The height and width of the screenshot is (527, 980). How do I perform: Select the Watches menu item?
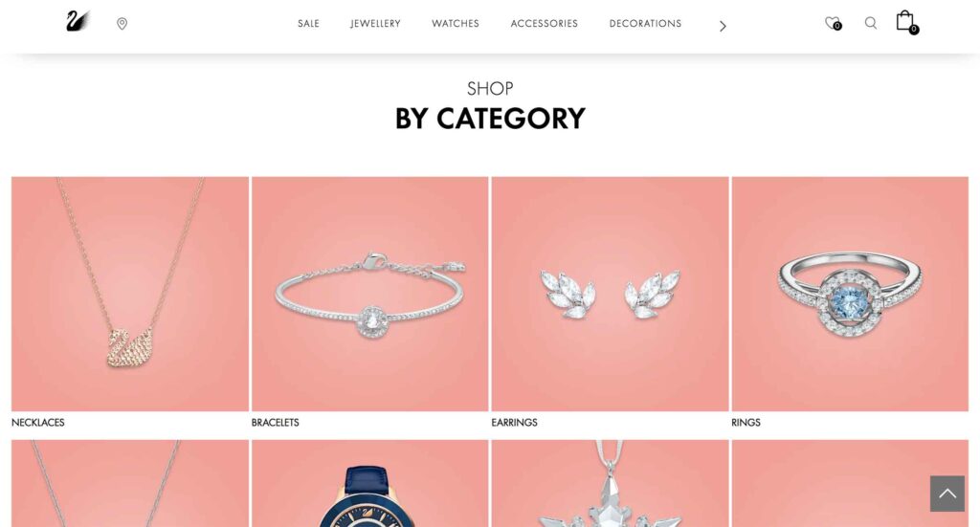click(x=456, y=24)
